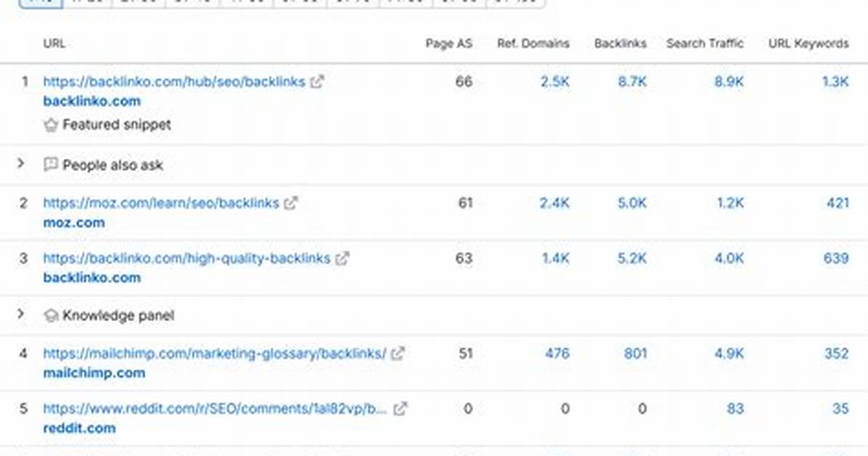Screen dimensions: 868x456
Task: Open 476 referring domains for mailchimp
Action: tap(557, 353)
